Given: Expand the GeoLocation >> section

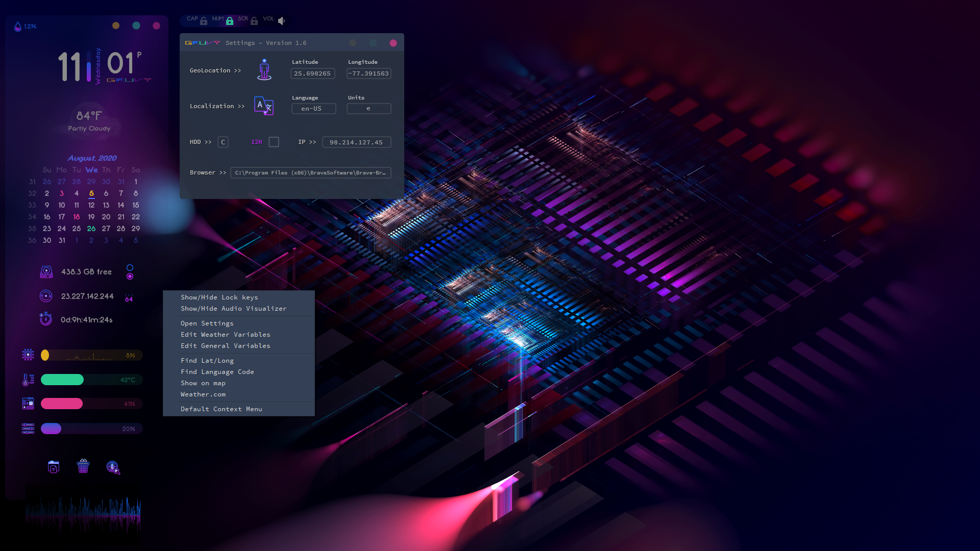Looking at the screenshot, I should pos(215,70).
